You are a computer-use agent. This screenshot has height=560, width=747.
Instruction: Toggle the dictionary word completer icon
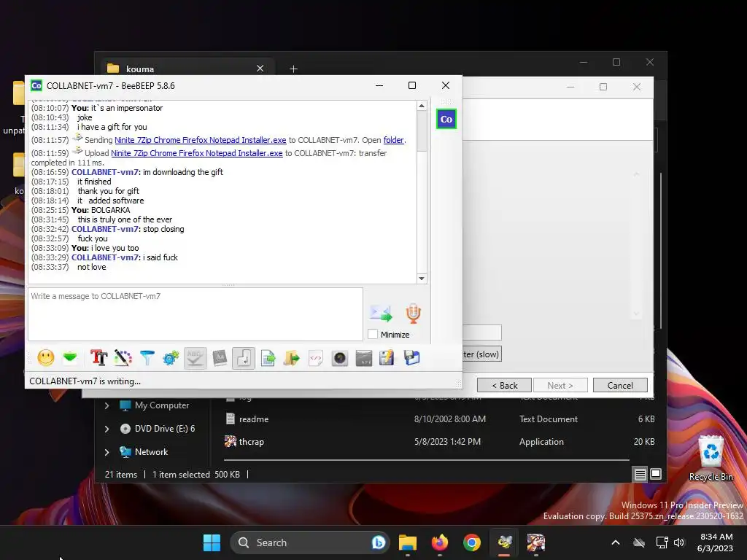pos(220,357)
